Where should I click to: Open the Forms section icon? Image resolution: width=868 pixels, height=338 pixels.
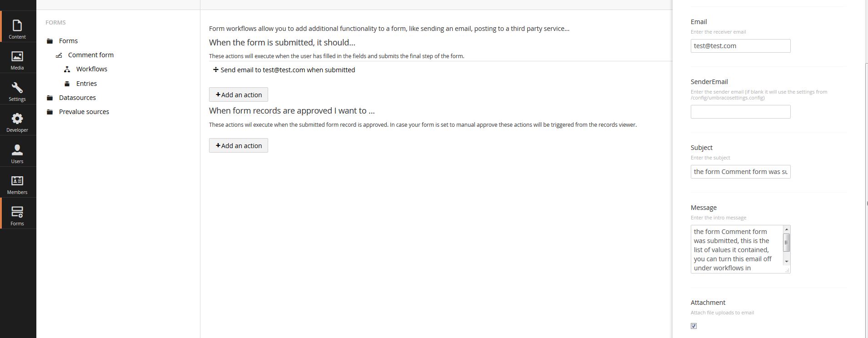coord(17,212)
